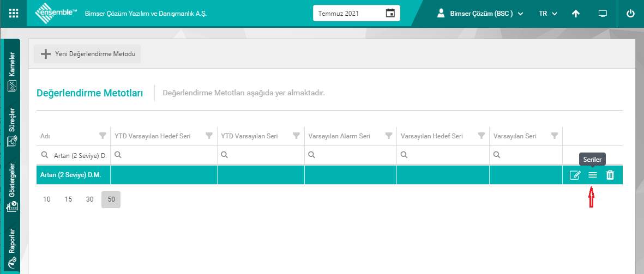Select the Artan (2 Seviye) D.M. row

pos(329,175)
